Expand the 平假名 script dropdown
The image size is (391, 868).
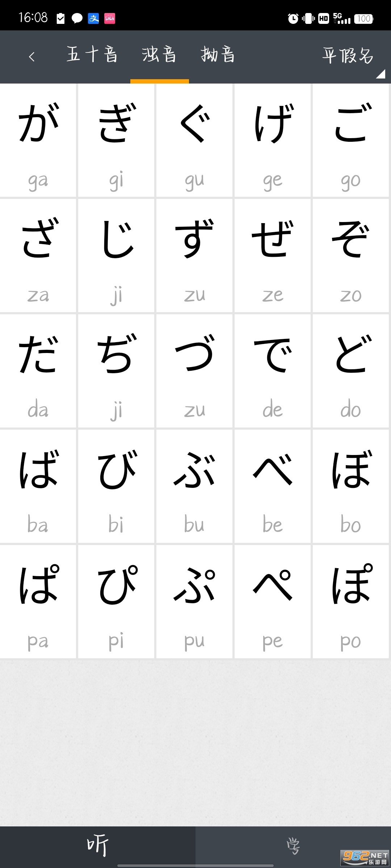click(x=348, y=56)
